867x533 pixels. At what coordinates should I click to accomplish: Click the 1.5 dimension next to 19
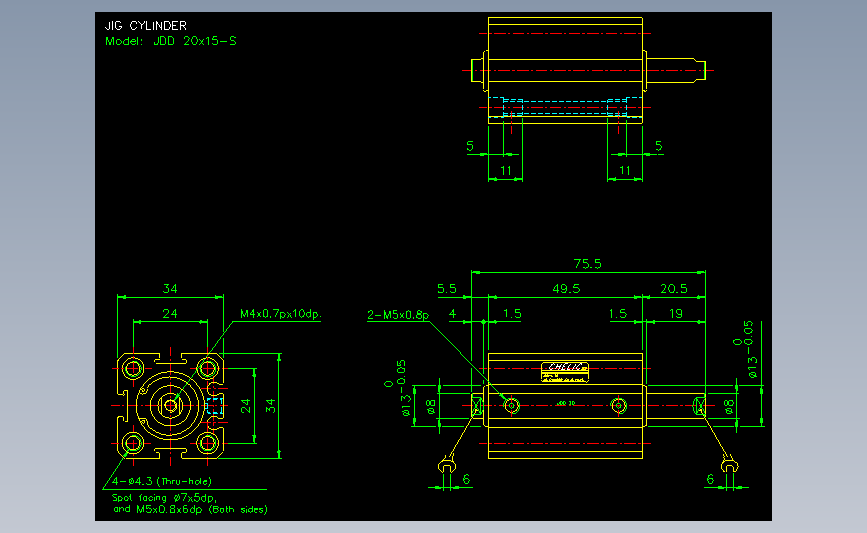point(618,313)
